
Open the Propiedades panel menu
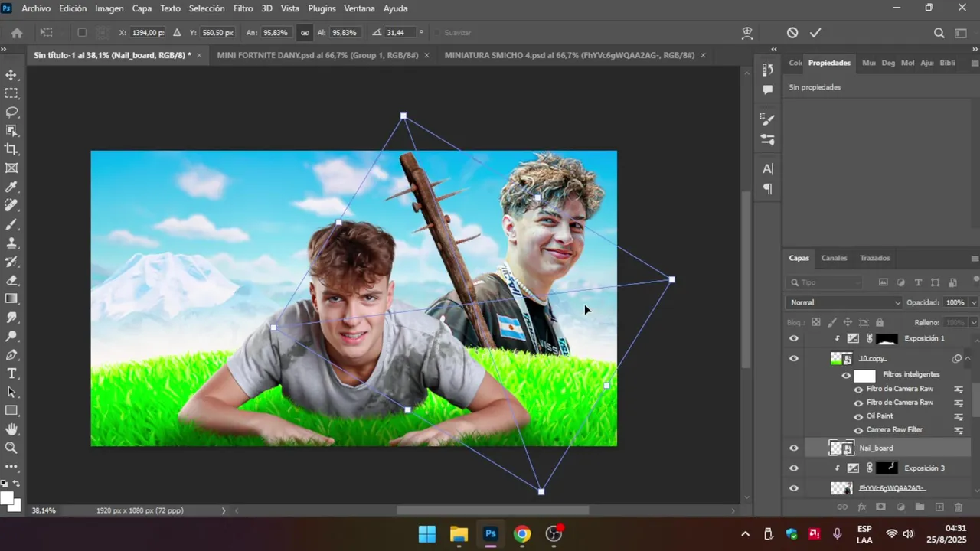(x=974, y=64)
